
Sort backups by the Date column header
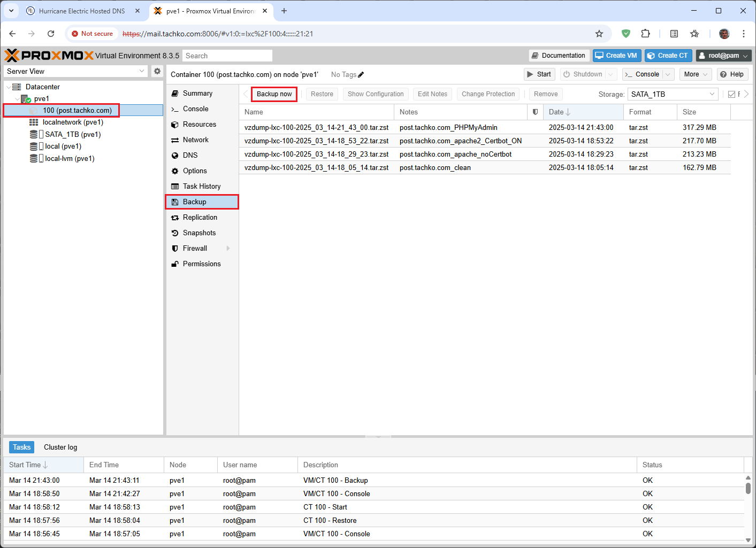pyautogui.click(x=583, y=112)
